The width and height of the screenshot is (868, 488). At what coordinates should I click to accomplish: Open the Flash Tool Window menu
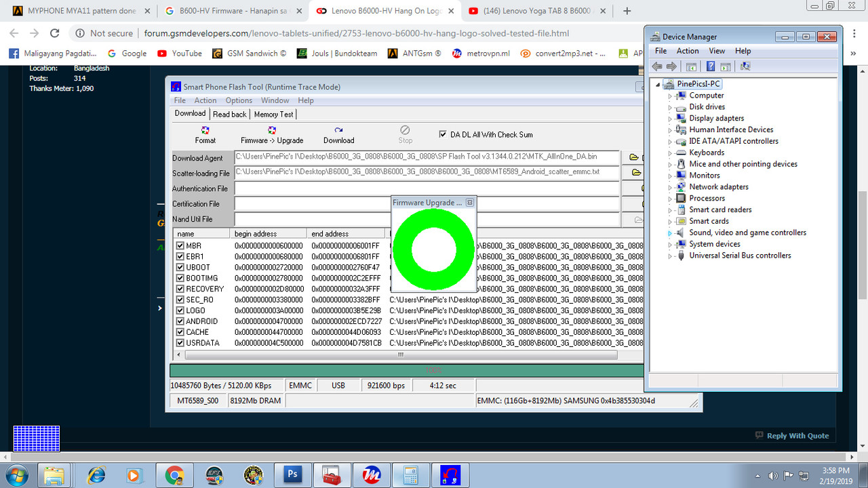(x=275, y=100)
